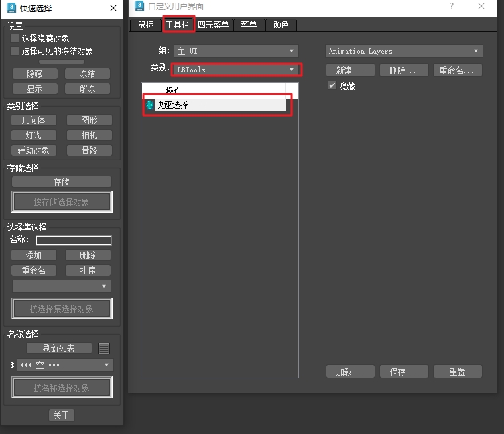Click 重命名 in 选择集选择 panel
Screen dimensions: 504x434
[33, 270]
